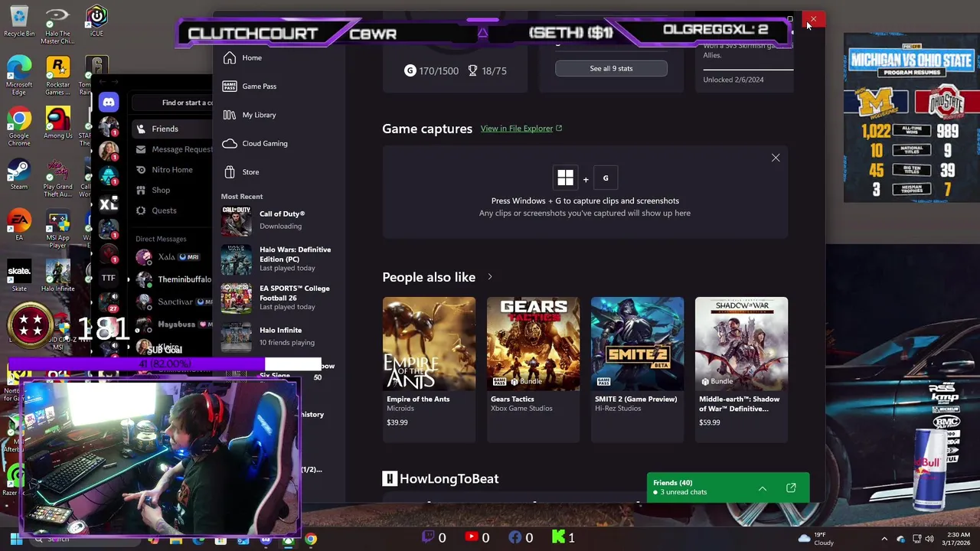980x551 pixels.
Task: Show hidden system tray icons chevron
Action: pos(884,540)
